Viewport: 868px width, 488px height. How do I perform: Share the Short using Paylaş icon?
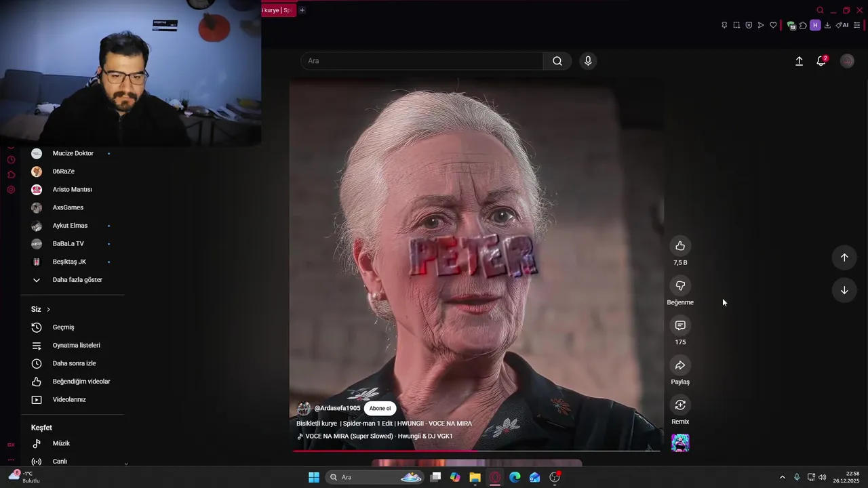(680, 366)
